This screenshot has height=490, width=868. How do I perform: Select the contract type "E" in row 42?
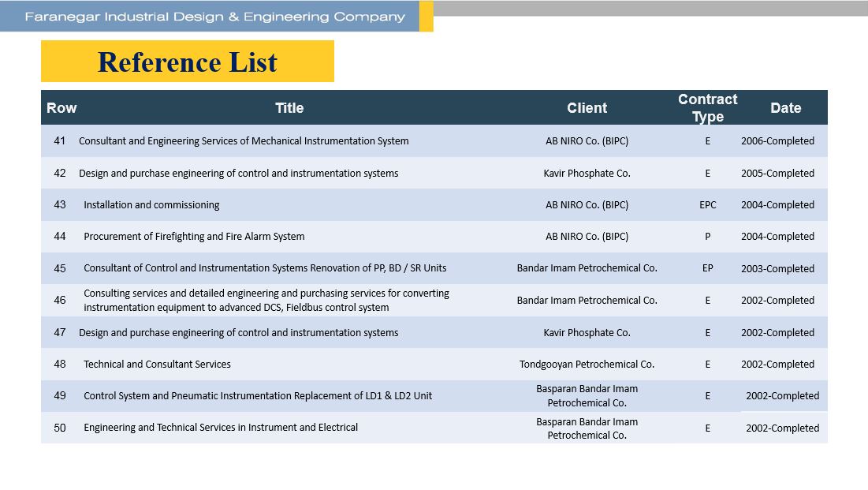coord(707,173)
